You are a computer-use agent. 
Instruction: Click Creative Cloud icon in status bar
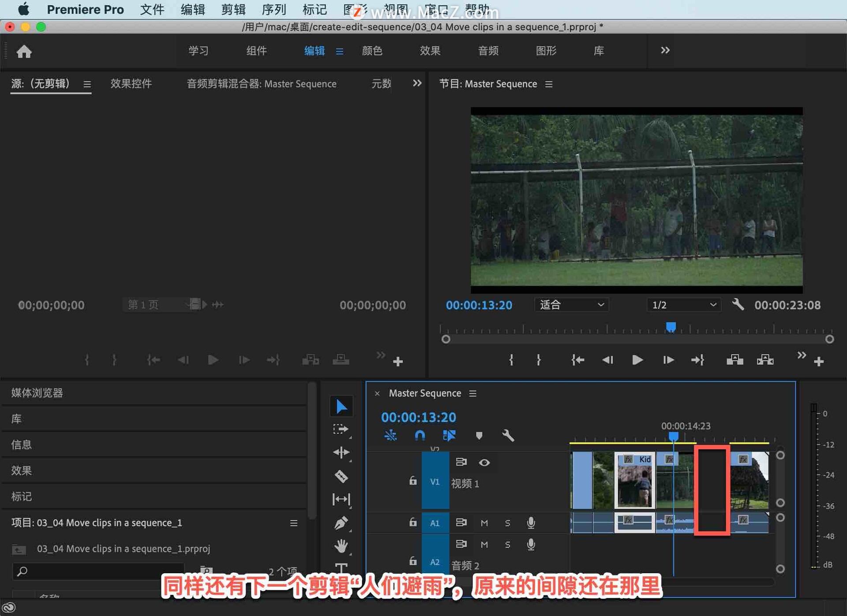point(9,608)
